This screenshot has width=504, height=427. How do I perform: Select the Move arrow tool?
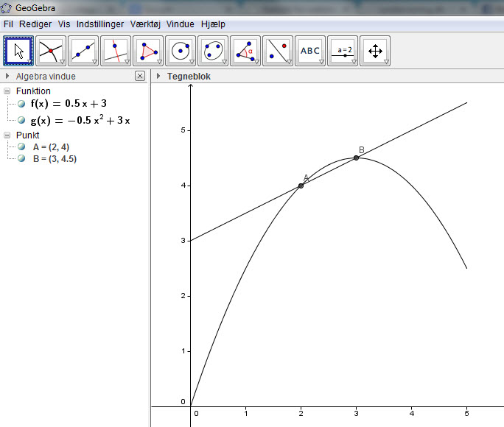tap(19, 51)
